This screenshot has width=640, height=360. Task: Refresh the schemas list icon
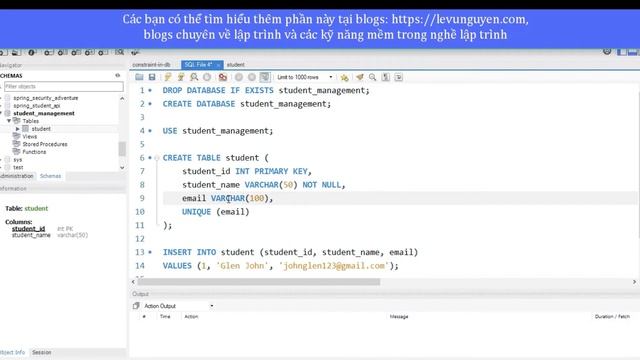coord(118,76)
